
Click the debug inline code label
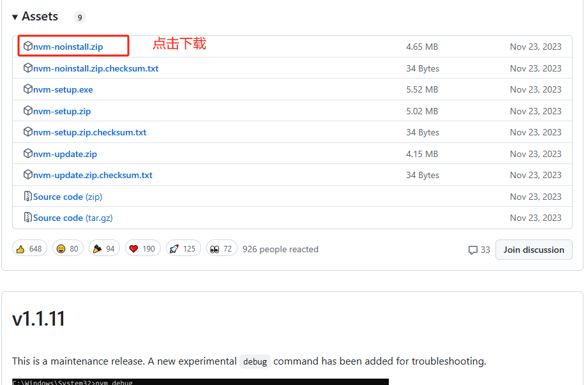[x=255, y=361]
